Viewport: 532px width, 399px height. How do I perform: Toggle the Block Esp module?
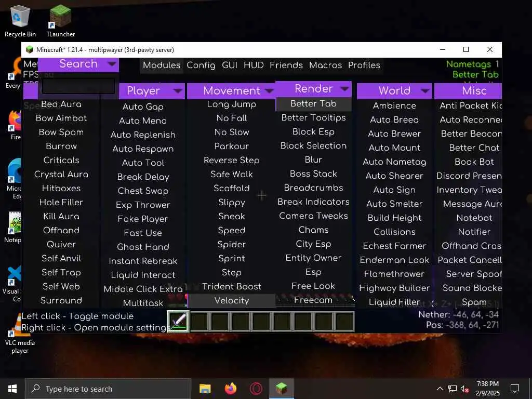pyautogui.click(x=313, y=131)
